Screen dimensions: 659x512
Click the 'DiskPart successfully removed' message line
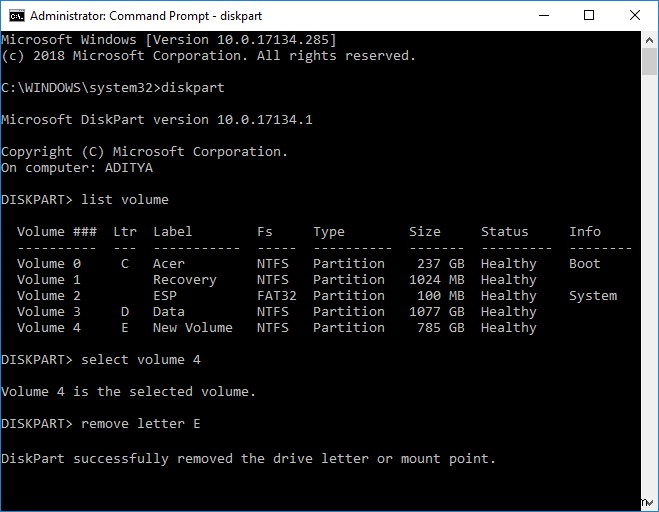248,458
